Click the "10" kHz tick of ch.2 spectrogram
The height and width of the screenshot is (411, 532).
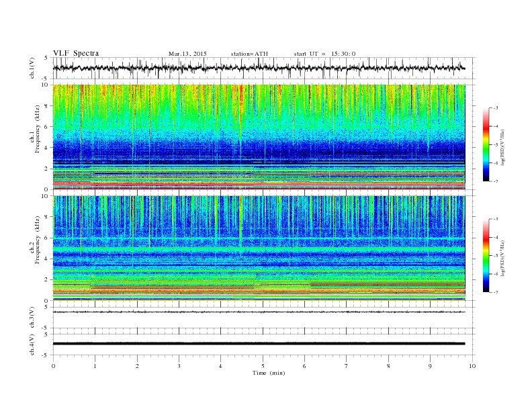46,196
